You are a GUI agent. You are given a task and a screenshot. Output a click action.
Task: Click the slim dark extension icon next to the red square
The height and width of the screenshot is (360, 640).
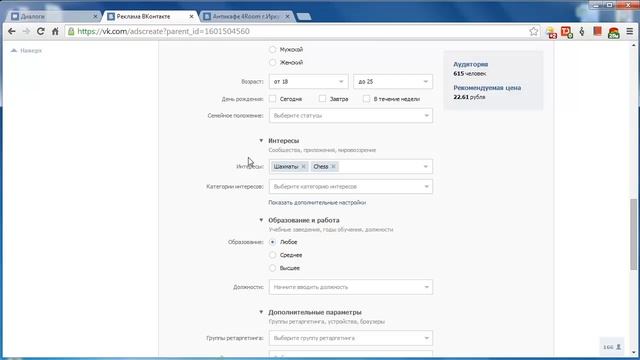click(x=582, y=31)
